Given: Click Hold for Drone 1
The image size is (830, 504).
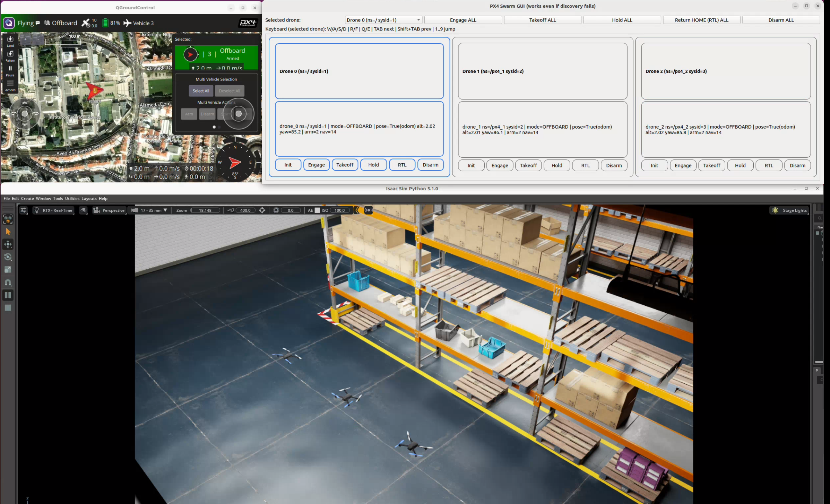Looking at the screenshot, I should pos(557,166).
